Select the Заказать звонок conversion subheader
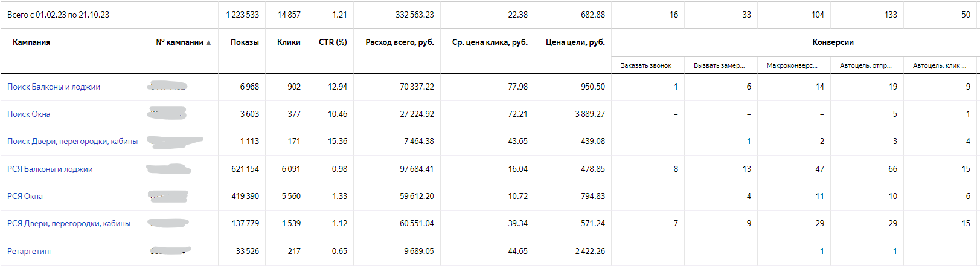 pos(646,65)
